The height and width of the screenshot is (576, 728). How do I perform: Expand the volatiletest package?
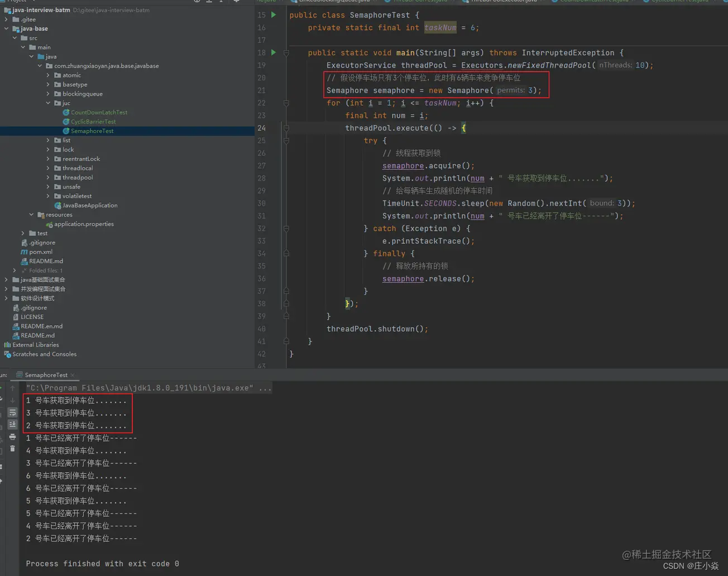pyautogui.click(x=48, y=196)
